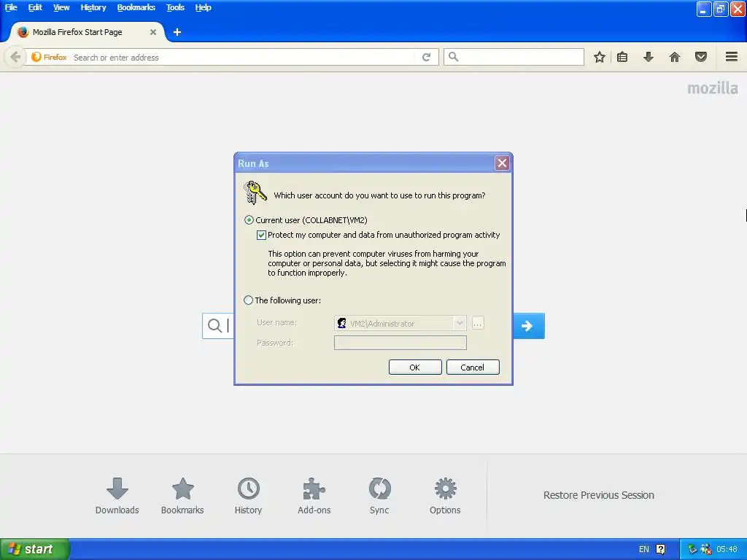Open the Windows start button
The image size is (747, 560).
(x=35, y=549)
